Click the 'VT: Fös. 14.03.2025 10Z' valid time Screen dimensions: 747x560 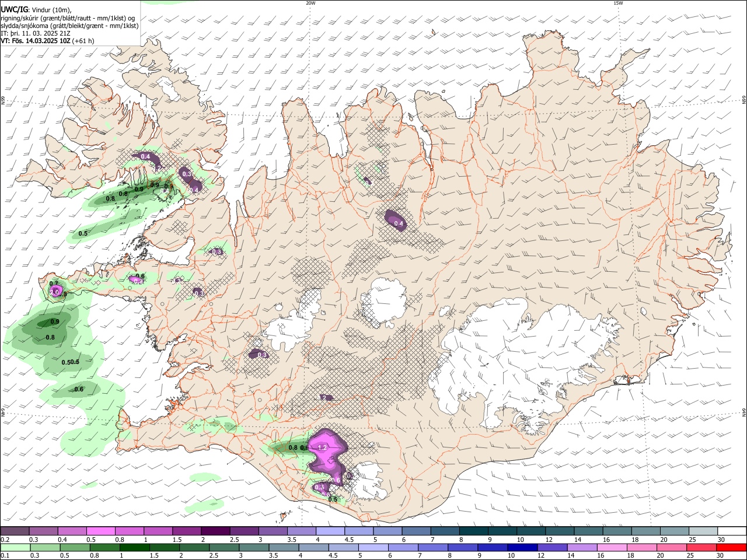36,41
